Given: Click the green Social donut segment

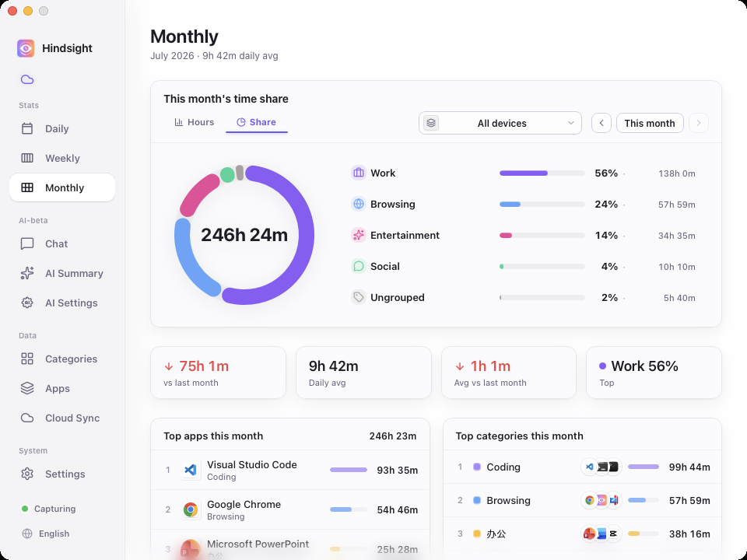Looking at the screenshot, I should click(227, 175).
